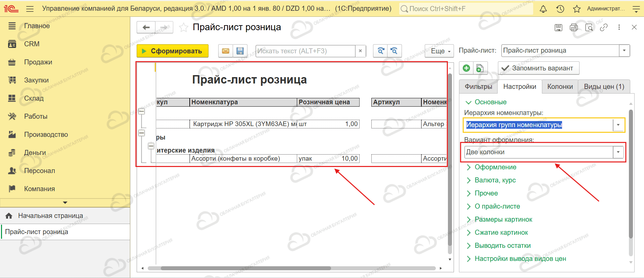Find previous search result icon
The height and width of the screenshot is (278, 644).
coord(395,51)
